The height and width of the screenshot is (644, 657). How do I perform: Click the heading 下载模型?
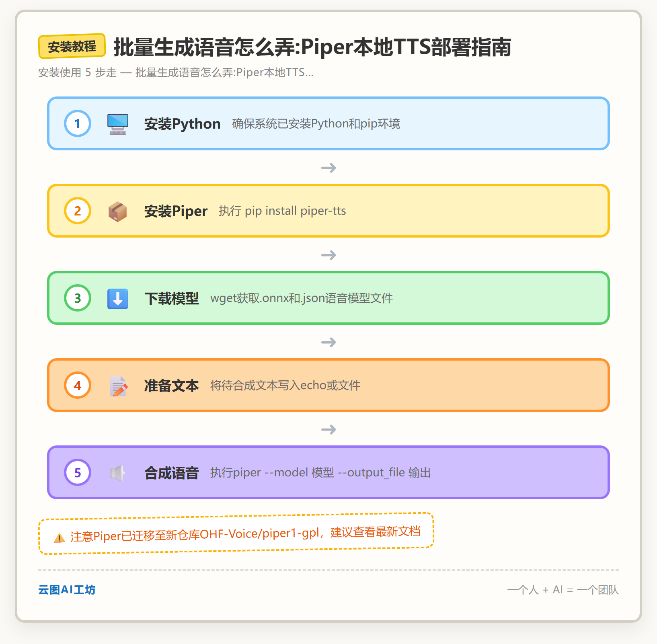pyautogui.click(x=172, y=298)
